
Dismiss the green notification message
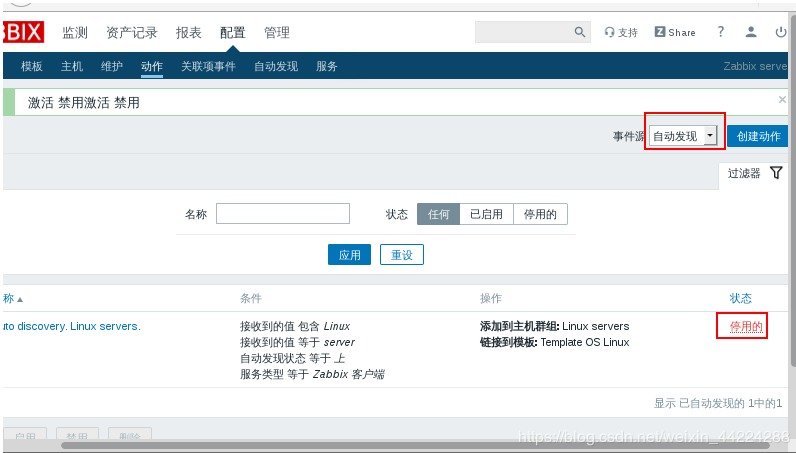782,100
